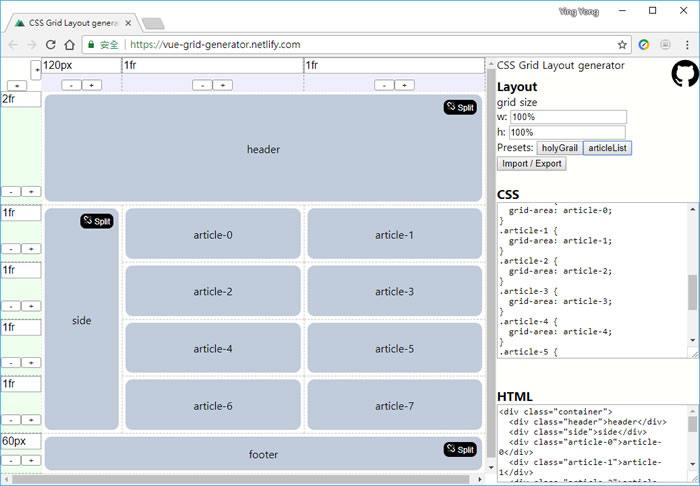Click the Split icon on header area
Image resolution: width=700 pixels, height=486 pixels.
click(460, 107)
